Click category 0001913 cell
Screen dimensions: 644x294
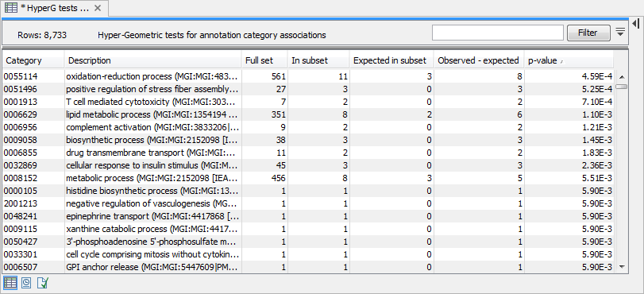[x=33, y=102]
